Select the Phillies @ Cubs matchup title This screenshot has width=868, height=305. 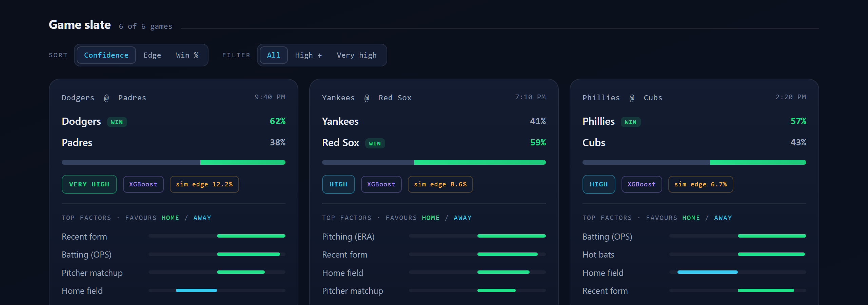[x=622, y=98]
